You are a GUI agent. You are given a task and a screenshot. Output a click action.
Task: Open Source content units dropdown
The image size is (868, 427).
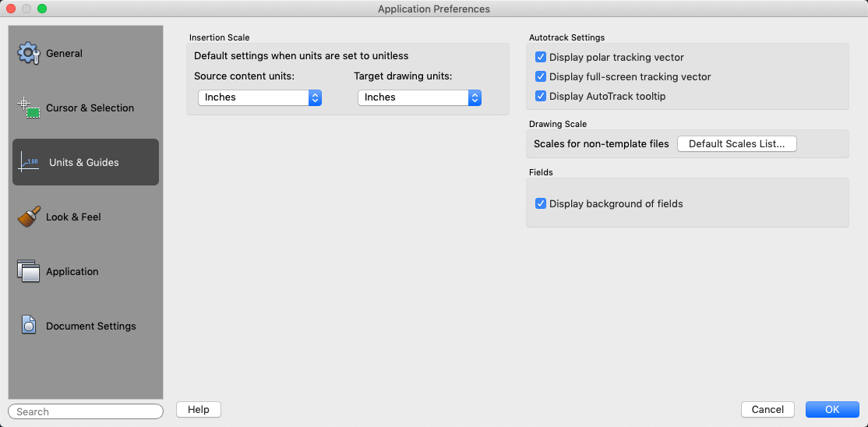[259, 97]
